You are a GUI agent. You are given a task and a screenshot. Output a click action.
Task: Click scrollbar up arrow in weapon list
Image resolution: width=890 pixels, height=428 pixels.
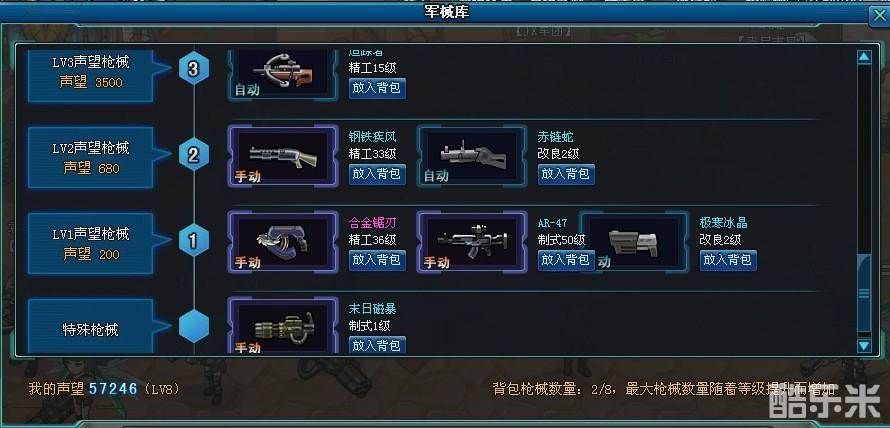pos(864,57)
